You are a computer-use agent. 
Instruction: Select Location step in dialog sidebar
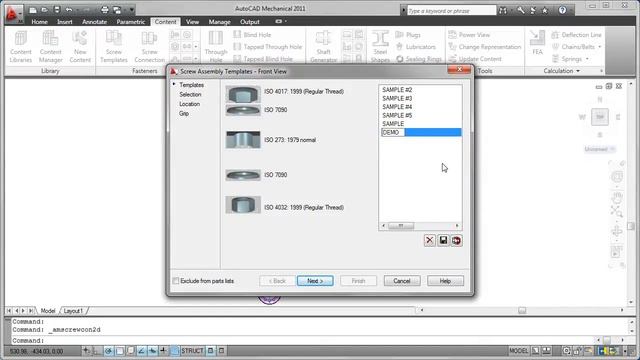tap(189, 104)
